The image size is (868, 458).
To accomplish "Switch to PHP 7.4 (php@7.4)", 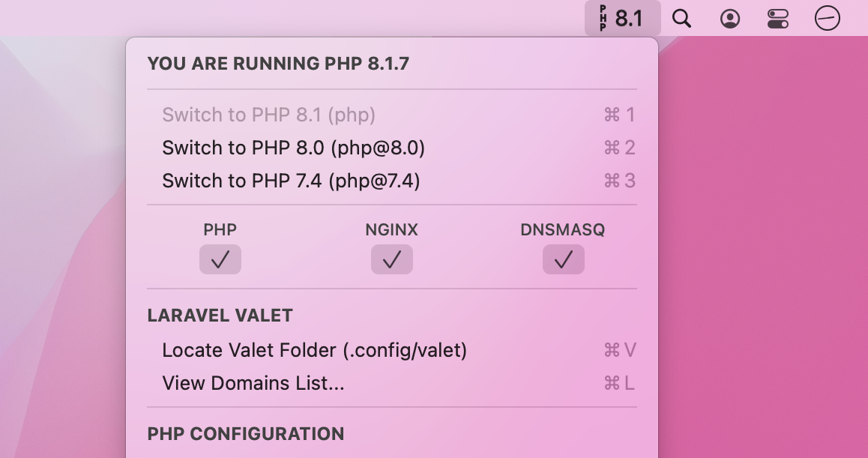I will pyautogui.click(x=291, y=181).
